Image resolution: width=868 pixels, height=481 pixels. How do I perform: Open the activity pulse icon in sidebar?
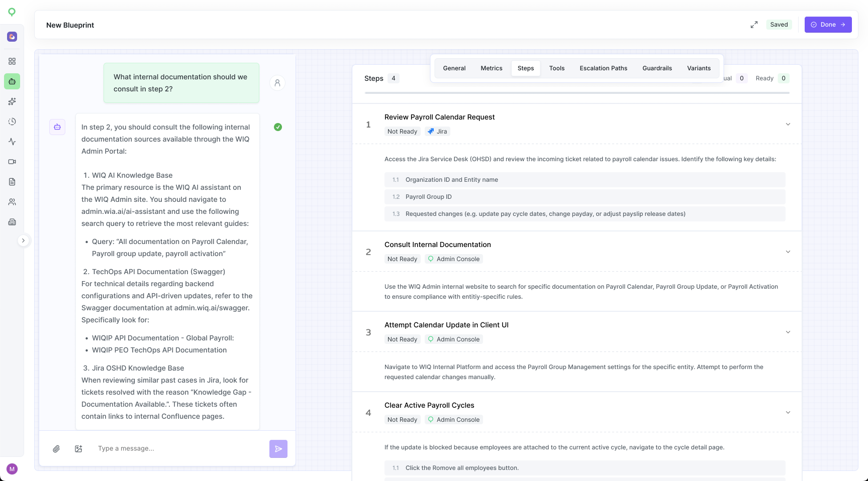[x=12, y=142]
